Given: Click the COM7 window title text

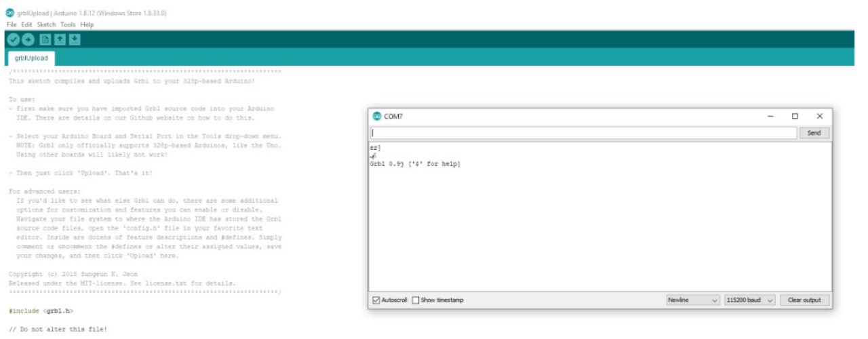Looking at the screenshot, I should pos(393,117).
